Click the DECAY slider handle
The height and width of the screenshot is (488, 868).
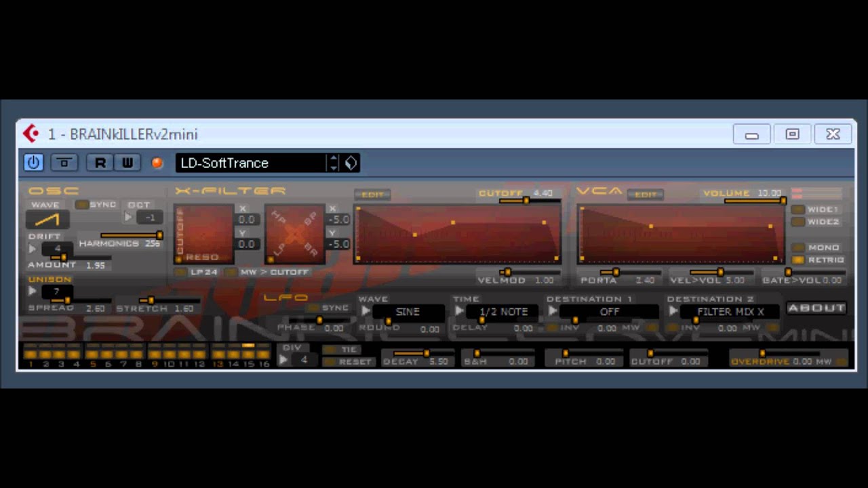[x=426, y=353]
